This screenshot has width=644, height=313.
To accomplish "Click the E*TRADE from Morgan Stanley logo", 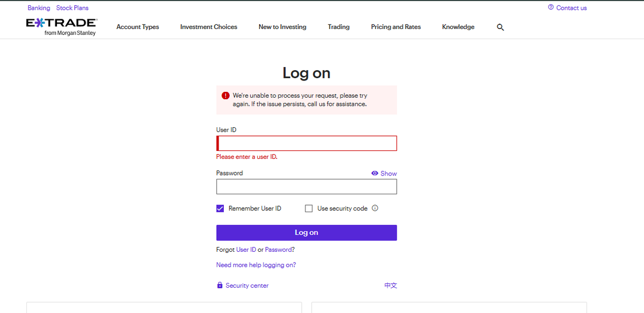I will point(61,27).
